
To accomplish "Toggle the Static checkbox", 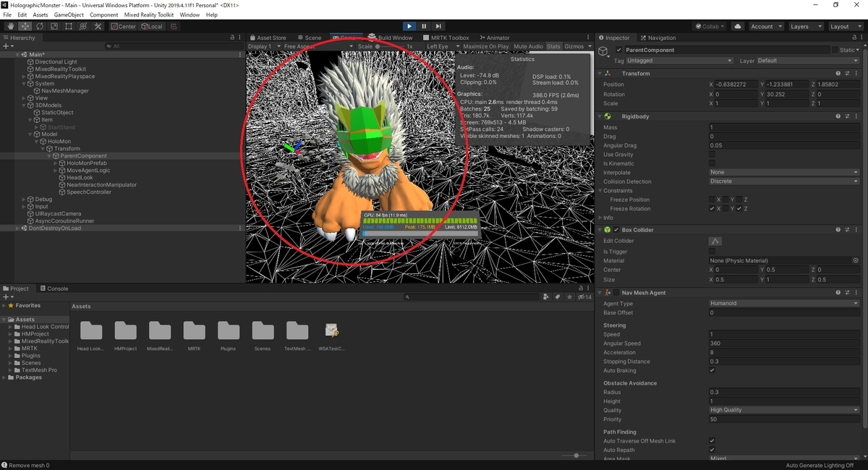I will point(835,50).
